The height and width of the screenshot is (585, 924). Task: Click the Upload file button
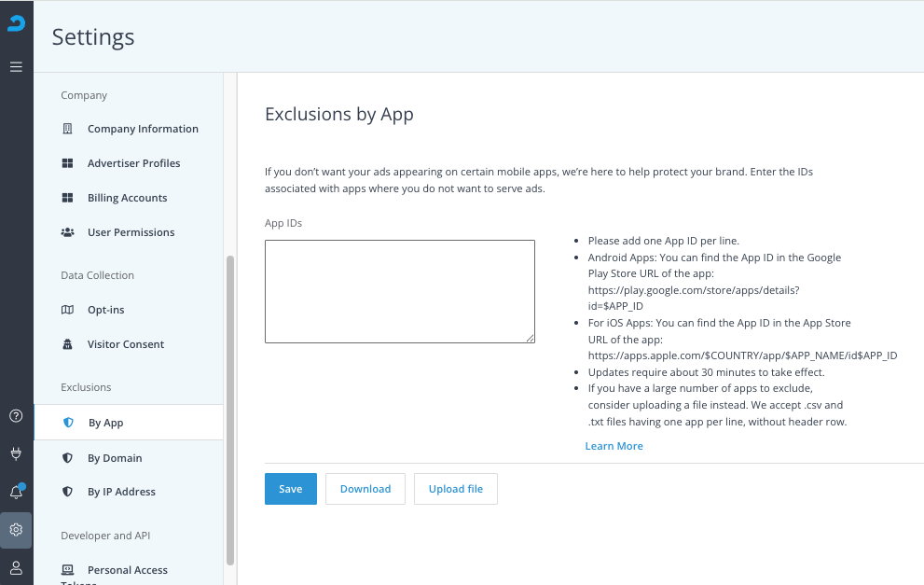click(456, 489)
